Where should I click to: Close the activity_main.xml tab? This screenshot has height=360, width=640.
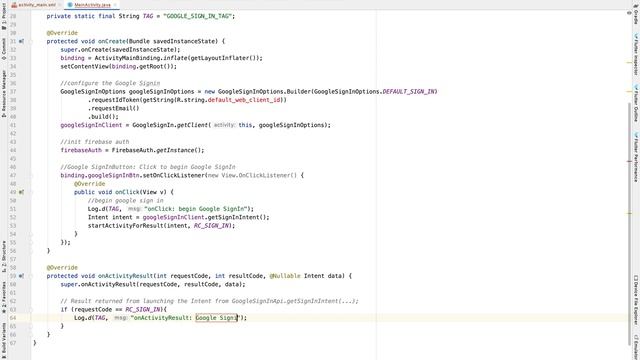coord(60,5)
